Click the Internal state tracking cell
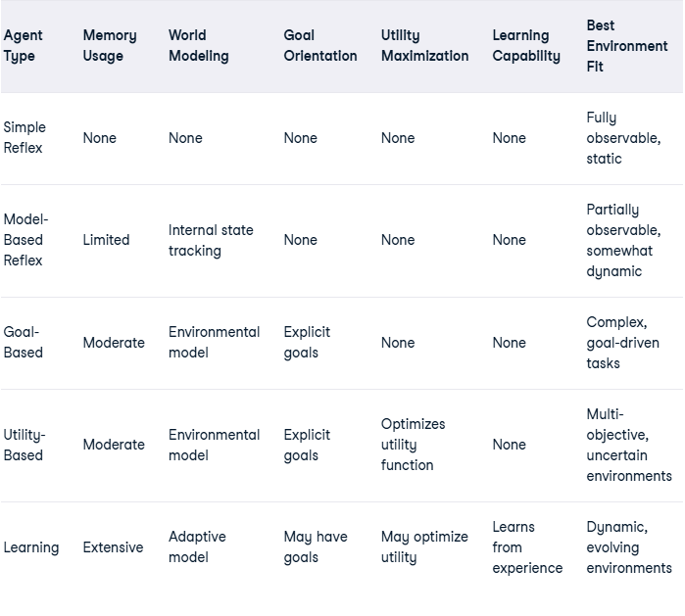685x616 pixels. pos(211,241)
